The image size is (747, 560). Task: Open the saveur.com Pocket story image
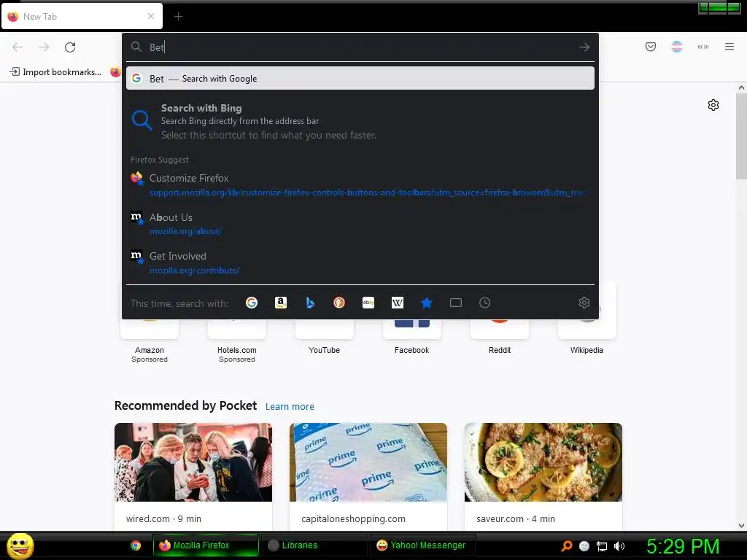(x=543, y=462)
